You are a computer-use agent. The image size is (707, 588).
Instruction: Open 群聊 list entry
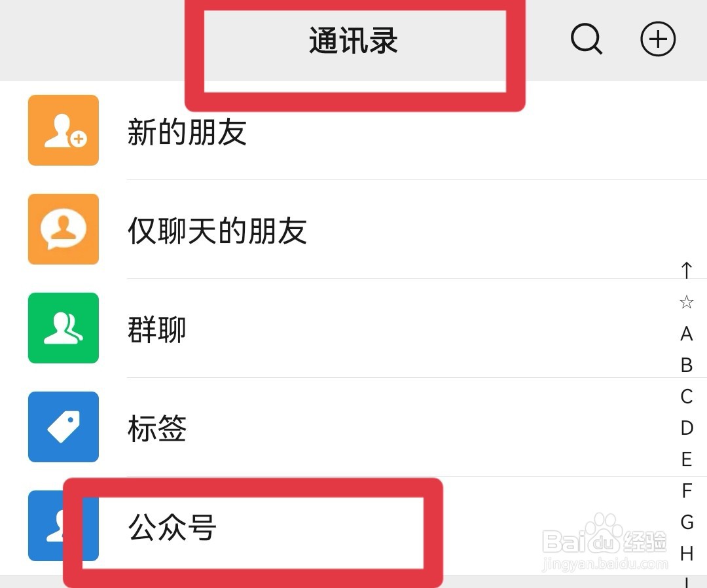point(353,328)
